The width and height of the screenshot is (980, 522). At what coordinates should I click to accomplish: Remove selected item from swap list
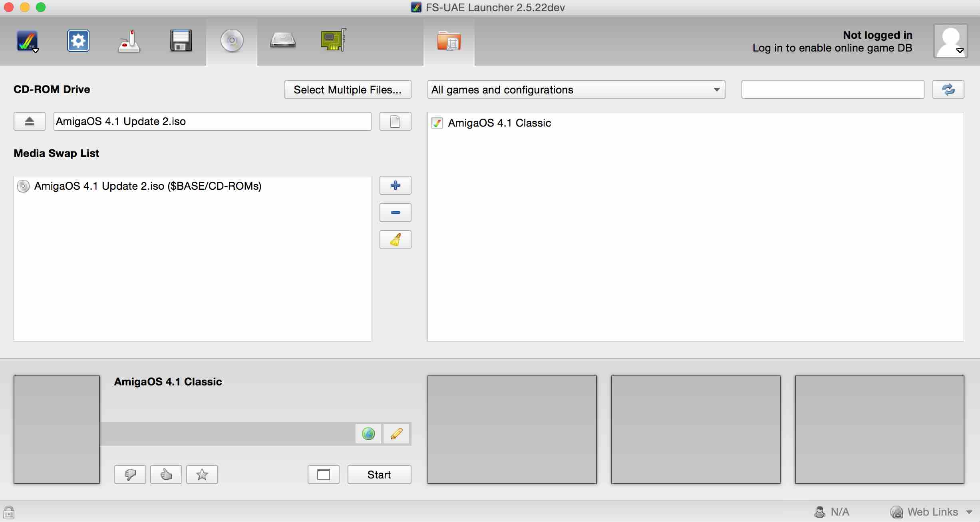pyautogui.click(x=395, y=212)
